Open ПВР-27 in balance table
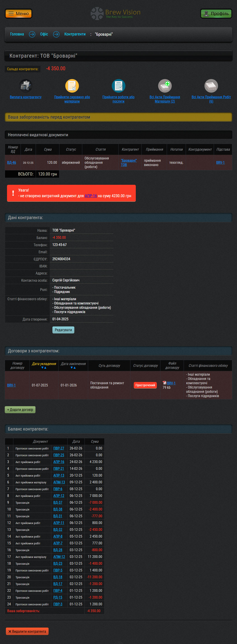 (x=59, y=448)
